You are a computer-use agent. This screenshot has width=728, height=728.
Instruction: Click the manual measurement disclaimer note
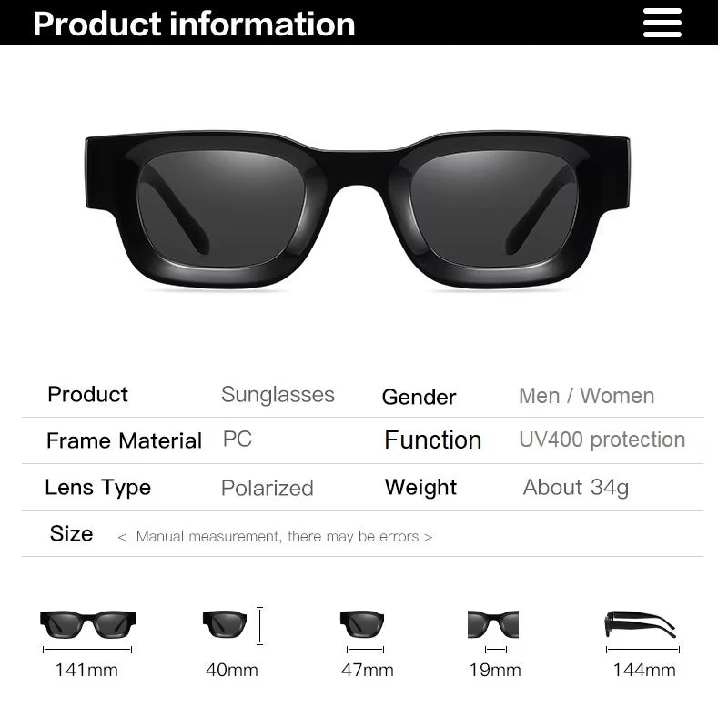275,536
